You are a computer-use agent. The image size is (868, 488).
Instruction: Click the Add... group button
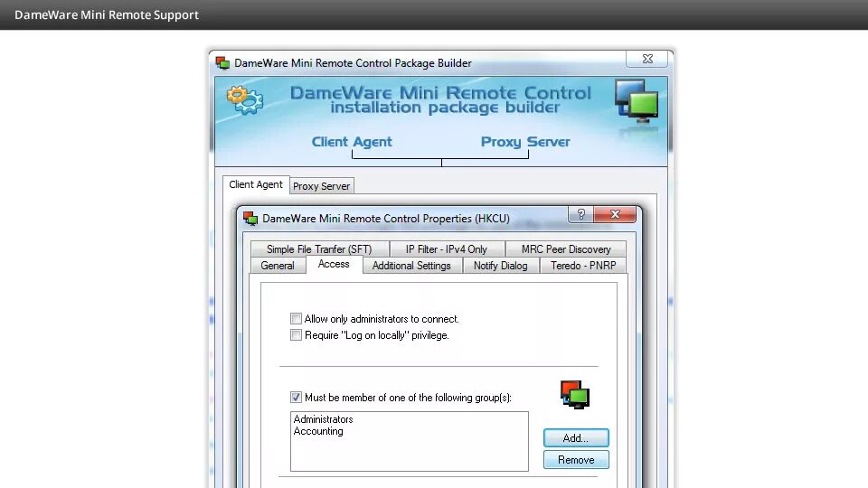click(x=576, y=438)
